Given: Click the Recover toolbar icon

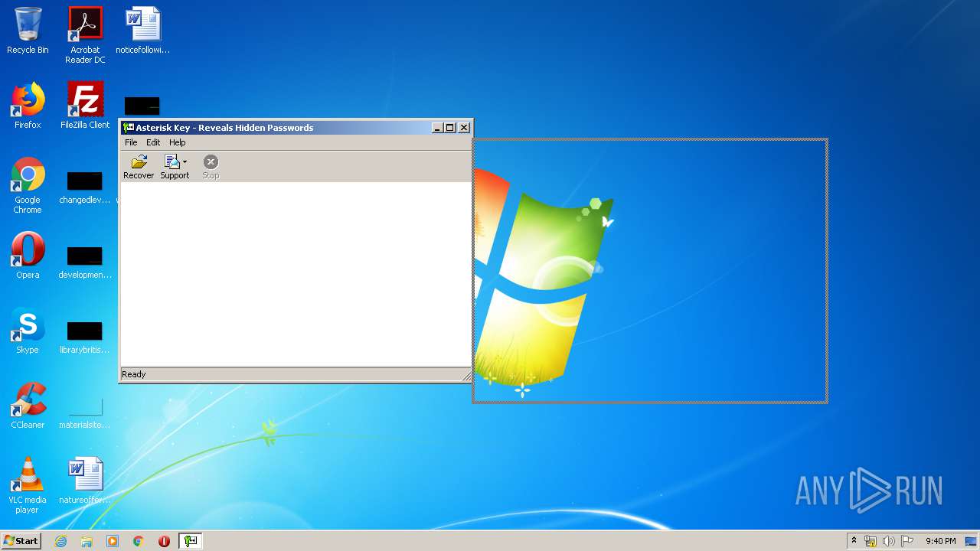Looking at the screenshot, I should tap(139, 167).
